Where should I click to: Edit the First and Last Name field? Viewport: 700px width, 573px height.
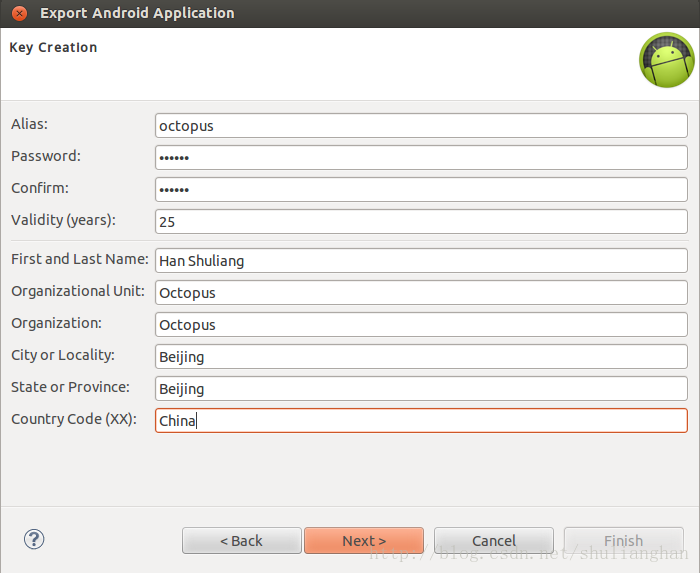click(x=421, y=261)
